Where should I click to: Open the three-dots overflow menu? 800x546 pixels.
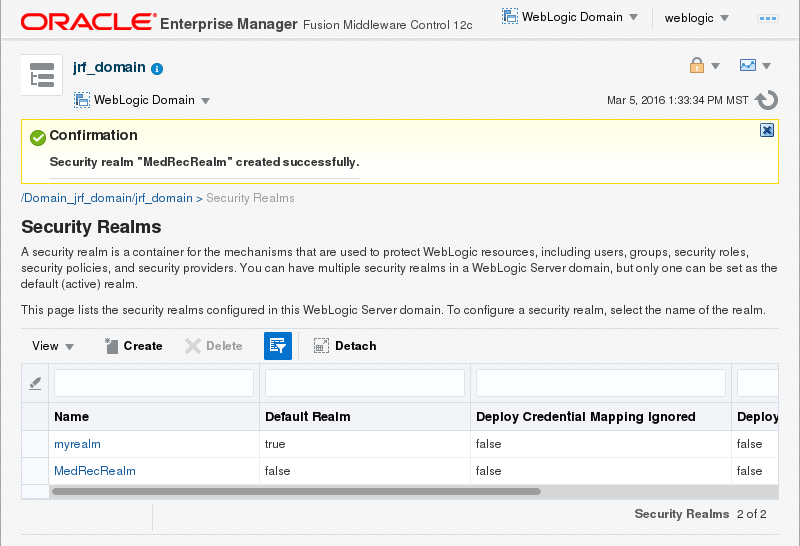(768, 18)
